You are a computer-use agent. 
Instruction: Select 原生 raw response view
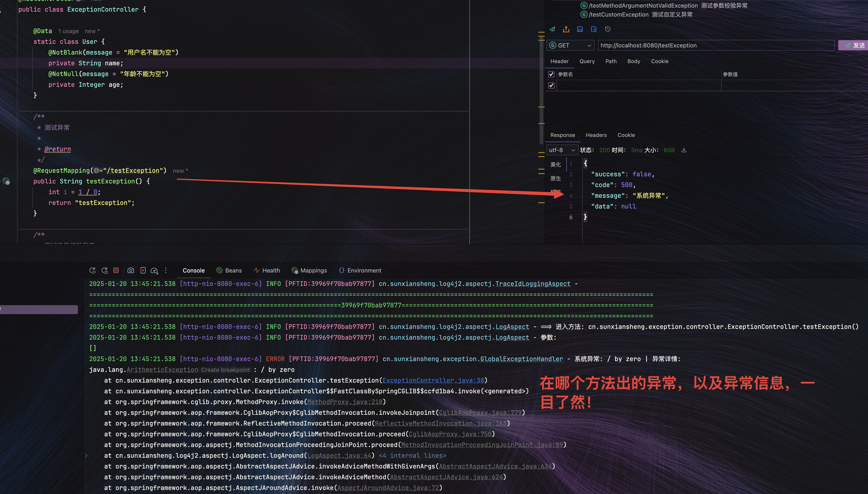[x=556, y=179]
